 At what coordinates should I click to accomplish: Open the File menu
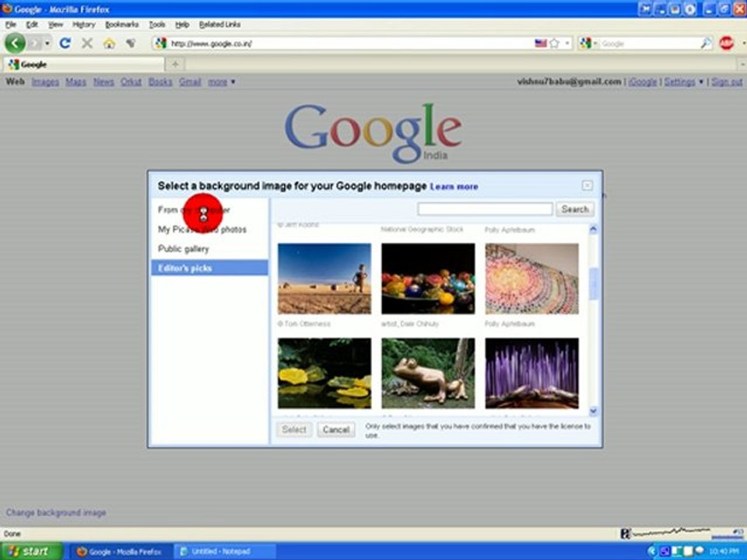(x=10, y=24)
